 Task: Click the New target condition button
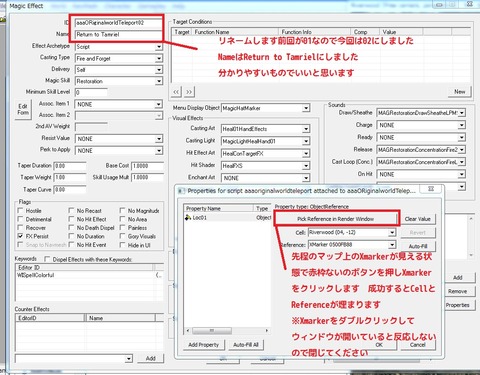point(459,92)
